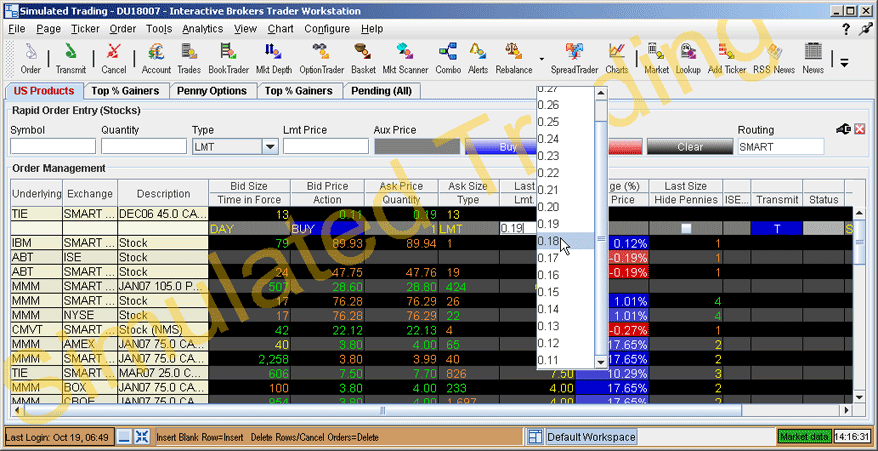Open the Configure menu
Screen dimensions: 878x451
point(327,29)
